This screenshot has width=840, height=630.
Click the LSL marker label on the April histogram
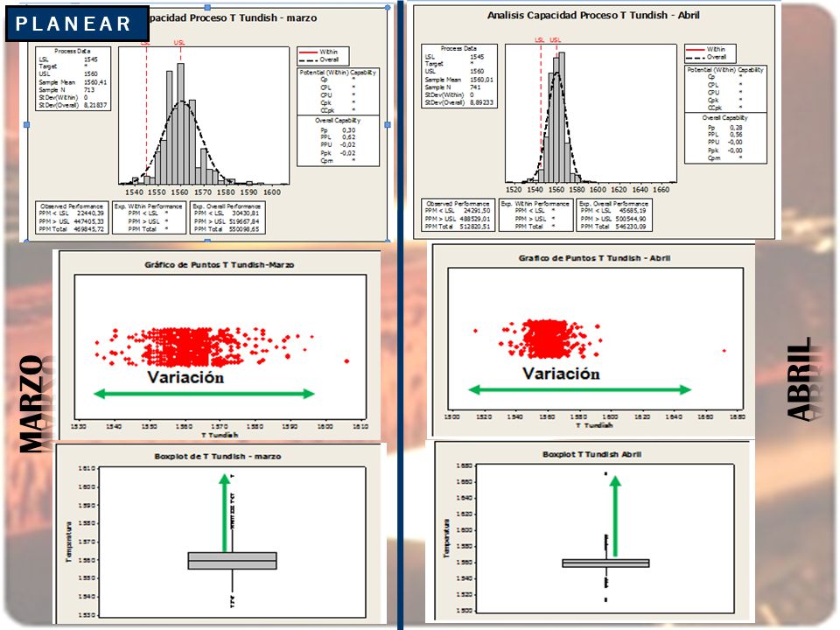point(540,39)
